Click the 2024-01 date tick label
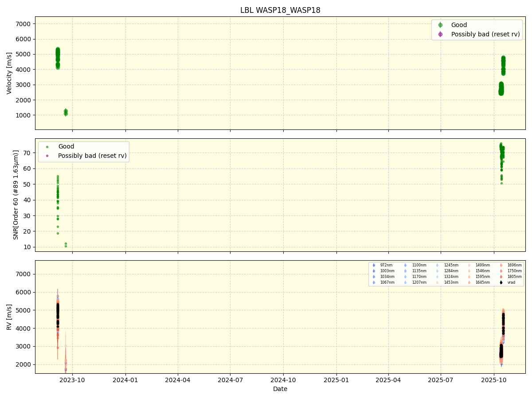Image resolution: width=532 pixels, height=399 pixels. [x=125, y=379]
